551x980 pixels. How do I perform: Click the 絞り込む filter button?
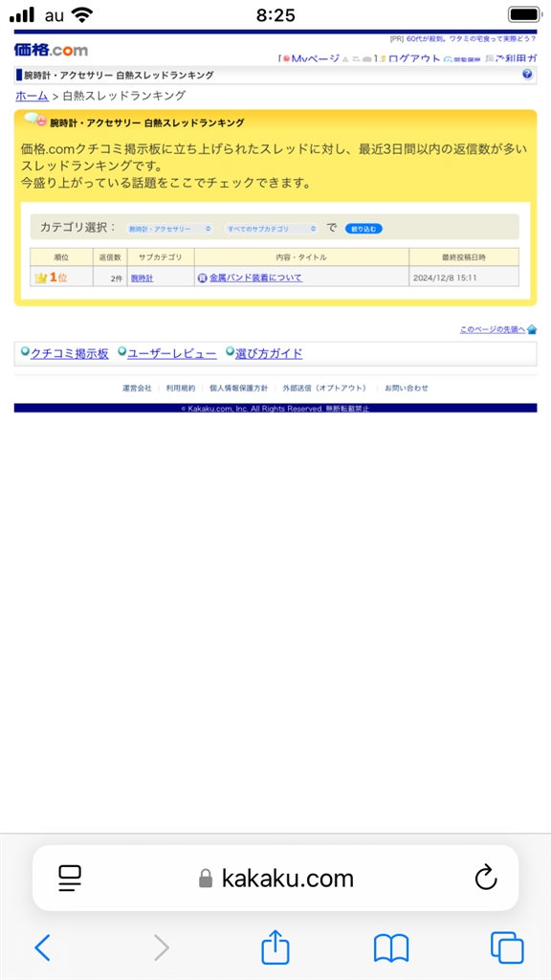click(x=364, y=229)
